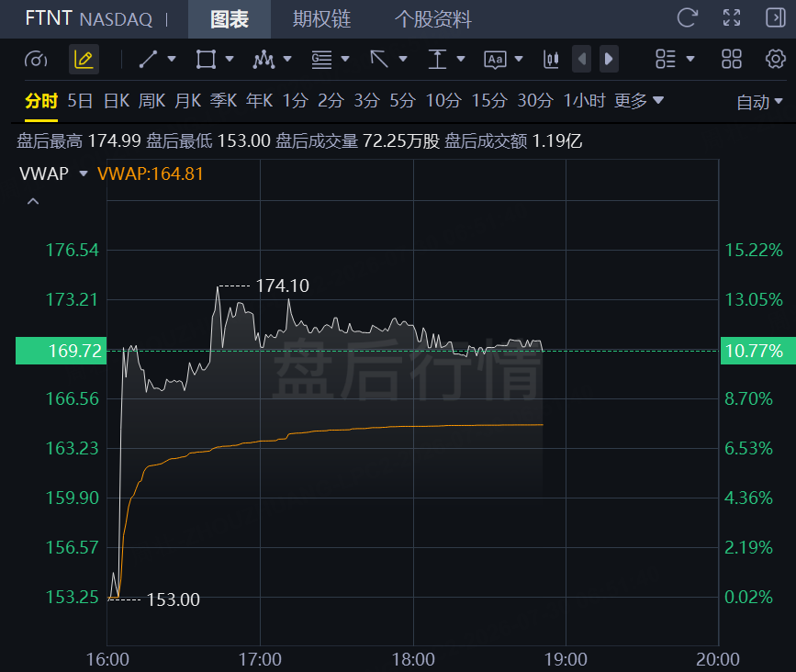Click the FTNT ticker symbol
The height and width of the screenshot is (672, 796).
pyautogui.click(x=49, y=18)
